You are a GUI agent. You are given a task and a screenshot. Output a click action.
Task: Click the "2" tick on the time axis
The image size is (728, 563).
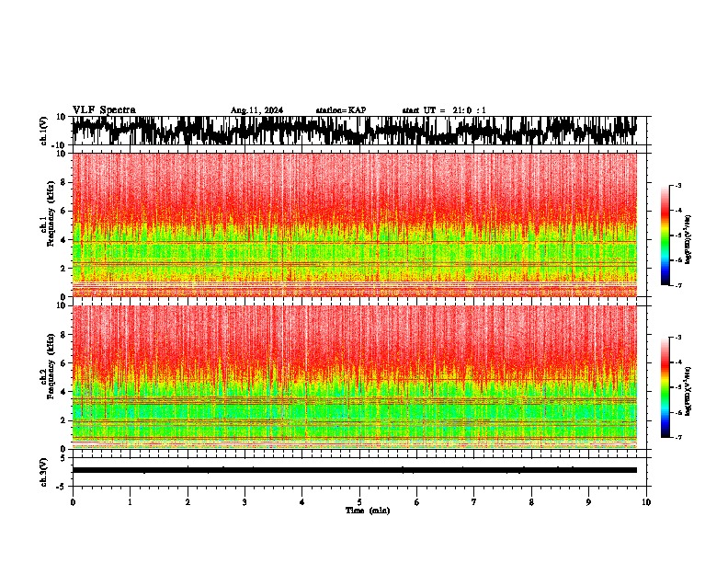coord(188,502)
